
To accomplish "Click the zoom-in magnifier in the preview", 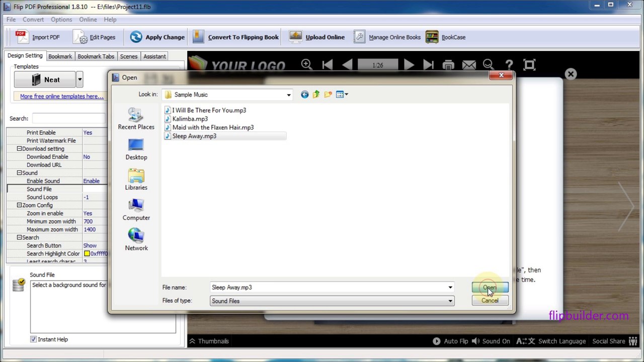I will pyautogui.click(x=306, y=65).
